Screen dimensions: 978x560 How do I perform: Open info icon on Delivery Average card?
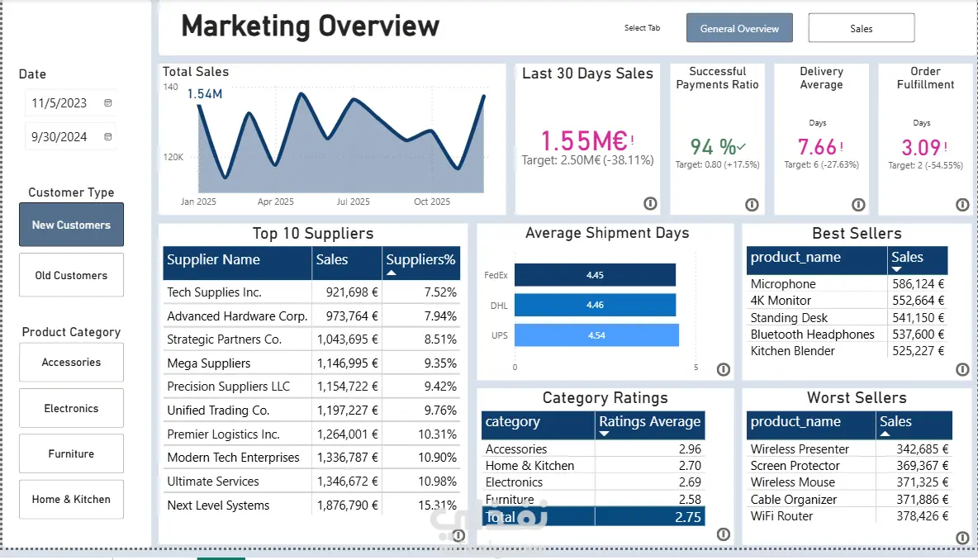[858, 205]
